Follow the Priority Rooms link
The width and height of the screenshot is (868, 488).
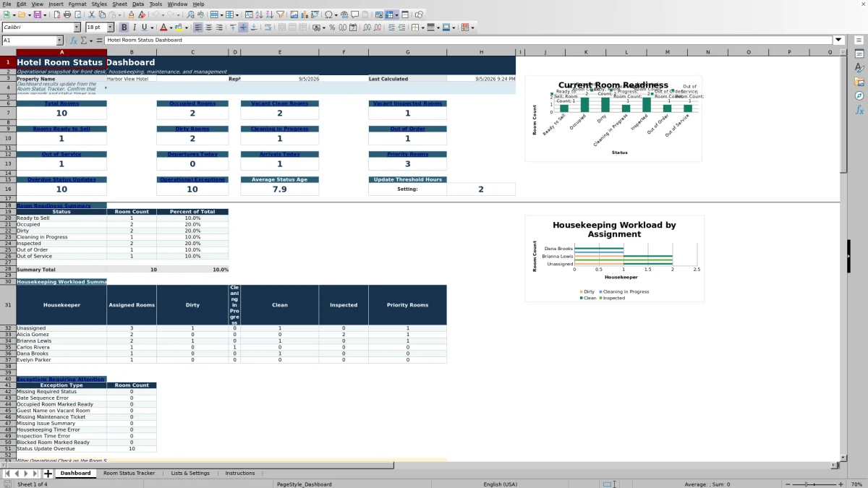click(407, 154)
